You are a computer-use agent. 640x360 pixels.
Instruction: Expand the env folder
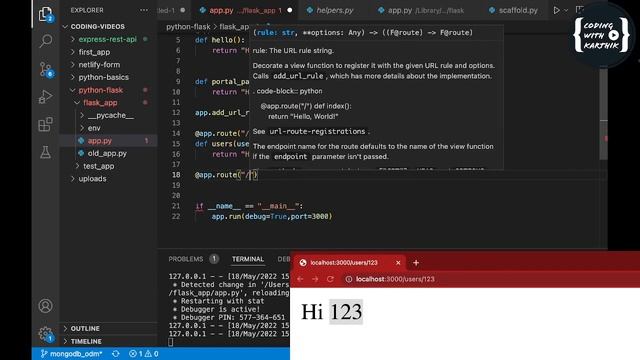(94, 128)
